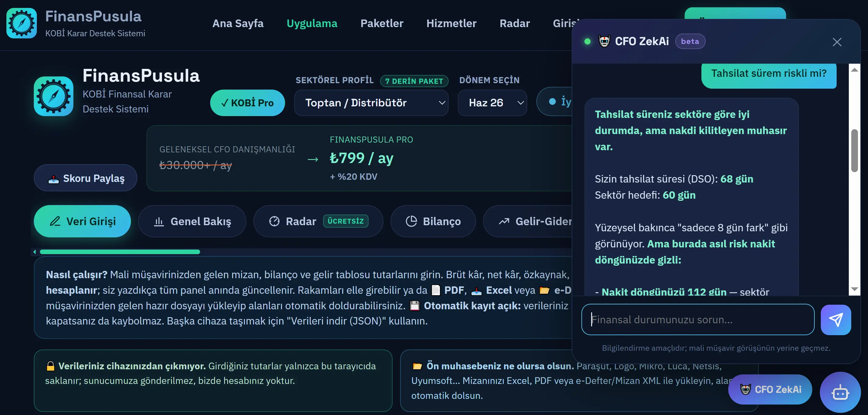Click the + %20 KDV text
This screenshot has height=415, width=868.
[354, 177]
